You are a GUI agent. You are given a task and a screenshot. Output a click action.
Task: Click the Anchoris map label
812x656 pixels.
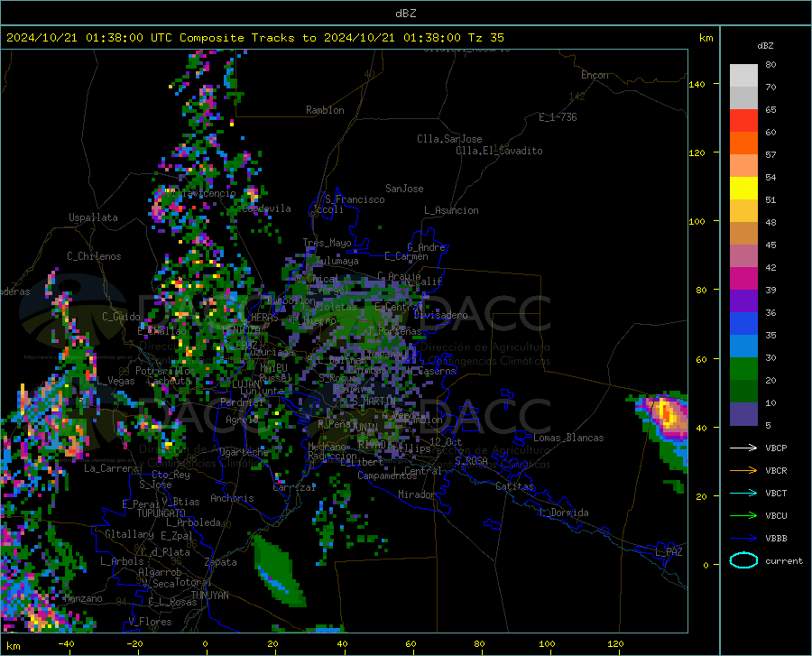[x=232, y=498]
